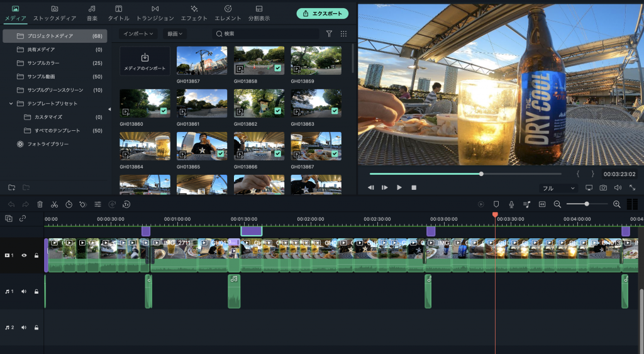Open サンプルカラー folder
The height and width of the screenshot is (354, 644).
pos(55,63)
